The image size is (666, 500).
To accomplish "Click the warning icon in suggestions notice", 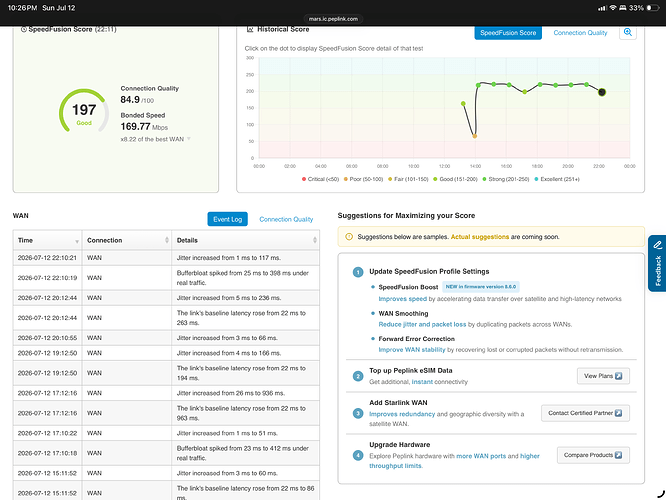I will coord(349,237).
